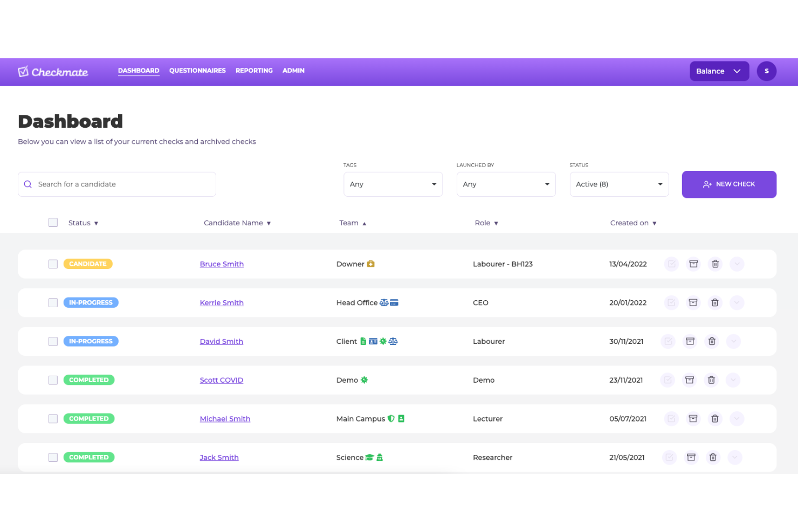Viewport: 798px width, 532px height.
Task: Archive Jack Smith's check
Action: pos(691,458)
